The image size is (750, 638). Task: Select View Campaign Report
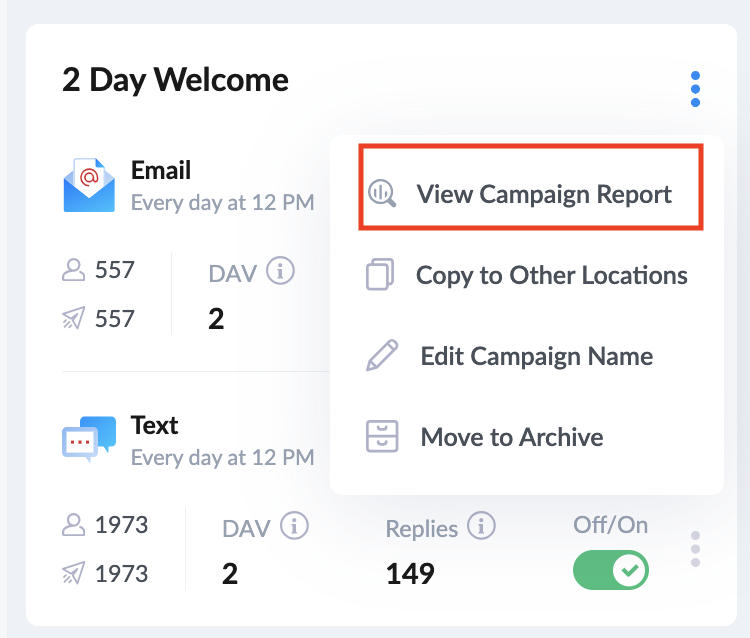click(543, 193)
